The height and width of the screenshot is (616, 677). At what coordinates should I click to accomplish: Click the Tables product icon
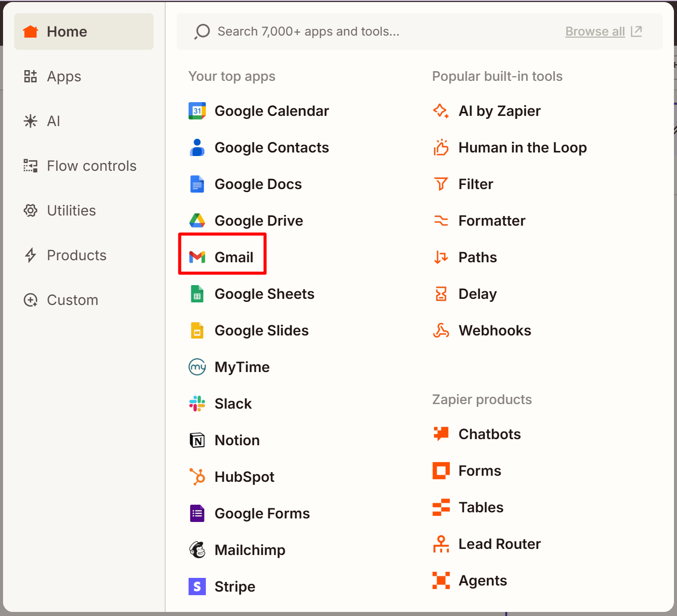tap(441, 507)
